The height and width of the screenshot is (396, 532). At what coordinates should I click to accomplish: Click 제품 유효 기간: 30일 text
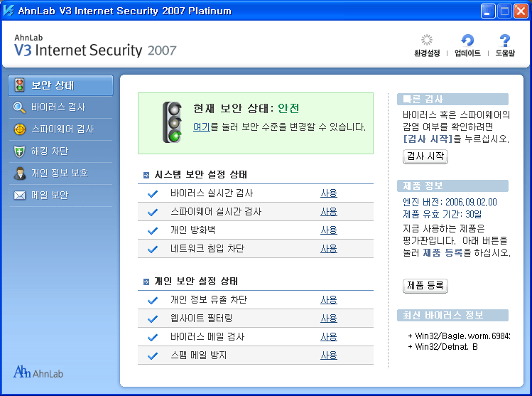(442, 214)
